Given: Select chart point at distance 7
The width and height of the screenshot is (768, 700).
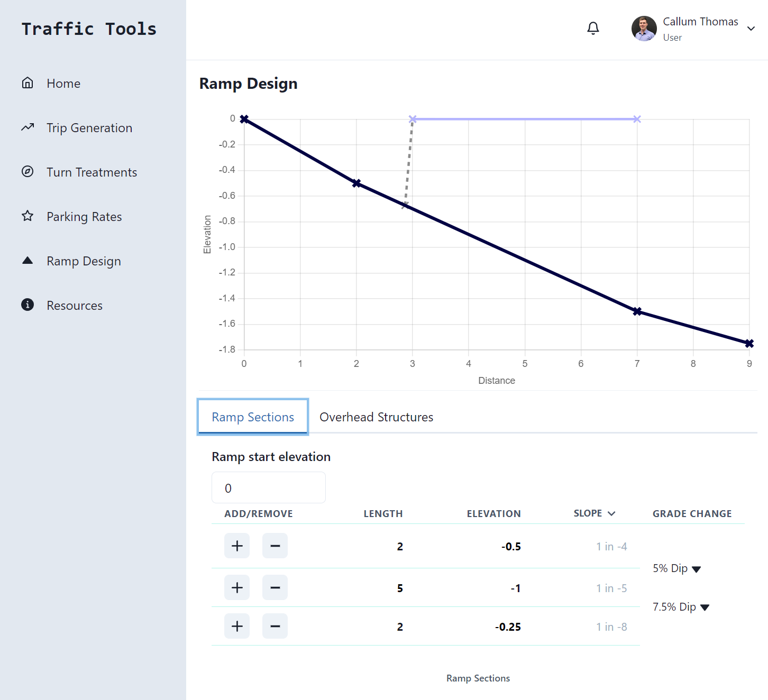Looking at the screenshot, I should click(637, 311).
